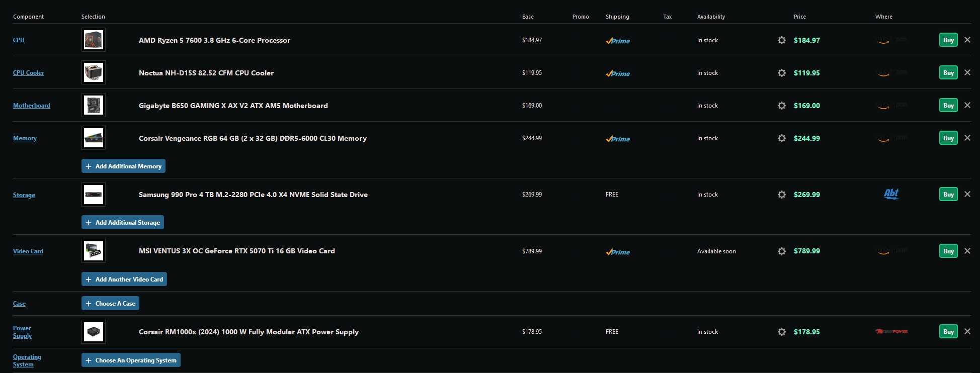Buy the Corsair Vengeance RGB memory
Image resolution: width=980 pixels, height=373 pixels.
click(x=948, y=138)
